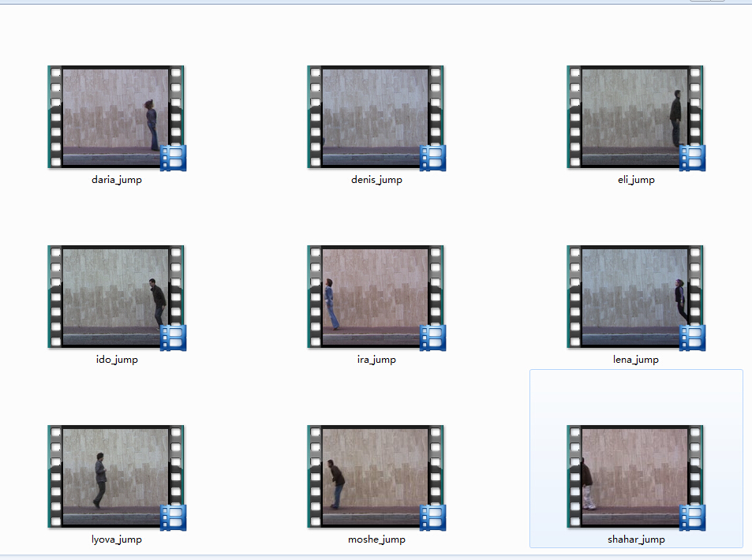Click the video badge icon on daria_jump
Image resolution: width=752 pixels, height=560 pixels.
(x=173, y=158)
